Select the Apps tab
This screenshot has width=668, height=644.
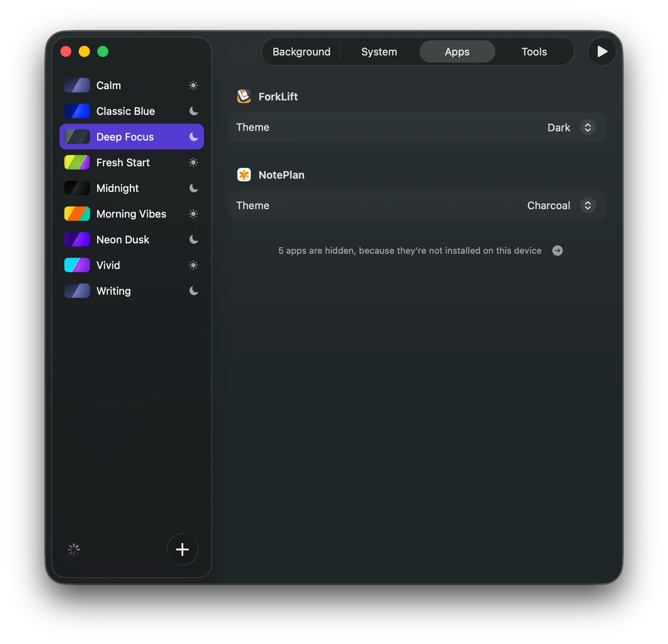[x=457, y=51]
